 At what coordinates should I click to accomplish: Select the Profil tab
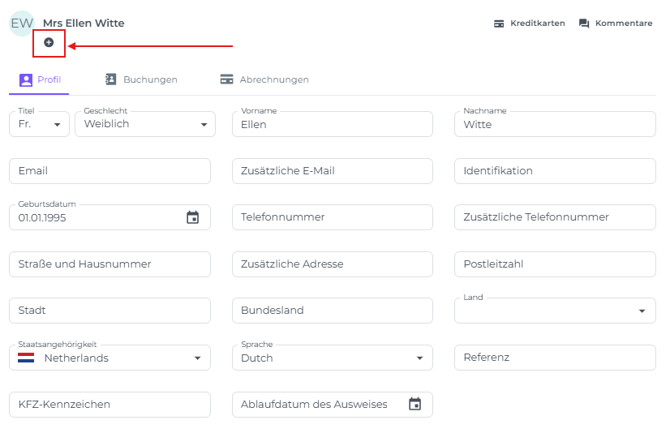click(40, 79)
